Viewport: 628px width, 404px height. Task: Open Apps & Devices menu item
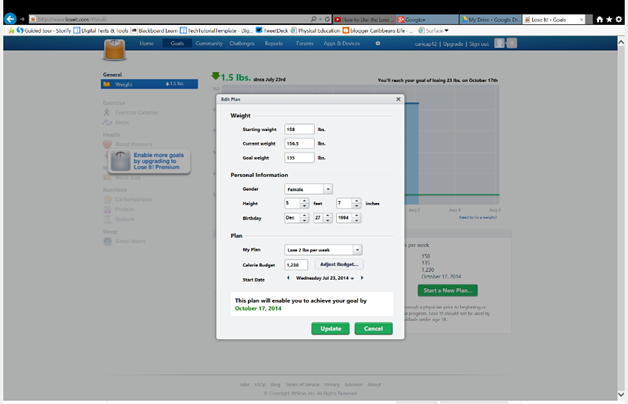pos(342,43)
